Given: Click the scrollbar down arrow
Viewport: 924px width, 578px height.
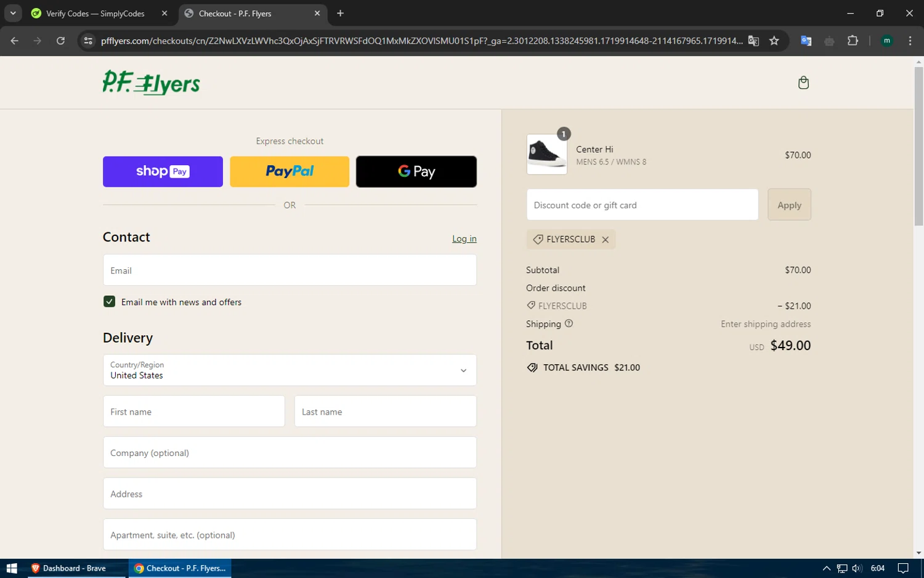Looking at the screenshot, I should [x=918, y=553].
